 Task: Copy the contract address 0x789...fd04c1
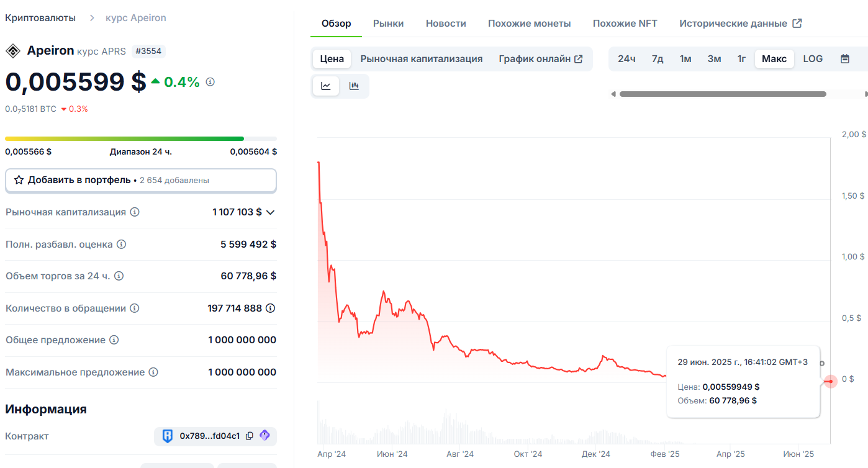pyautogui.click(x=250, y=436)
